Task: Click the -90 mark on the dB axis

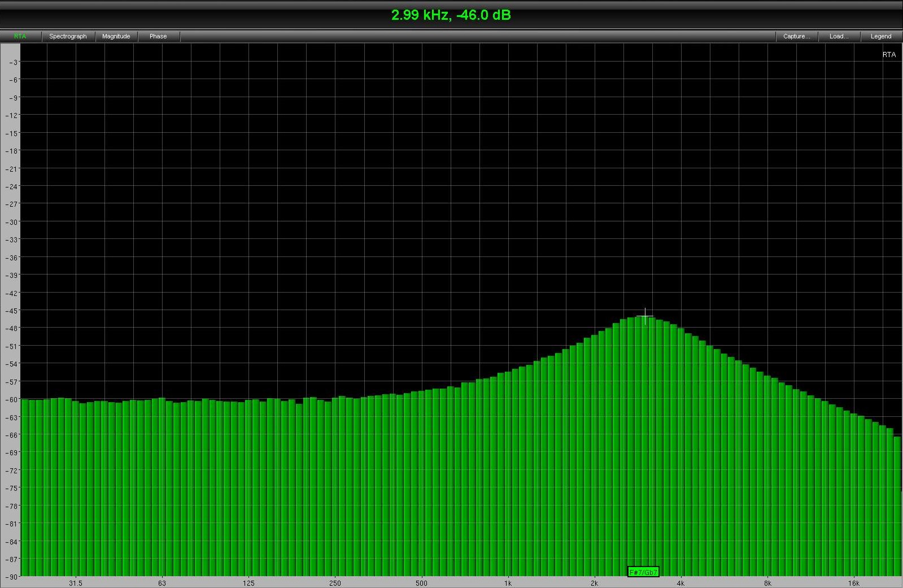Action: click(11, 577)
